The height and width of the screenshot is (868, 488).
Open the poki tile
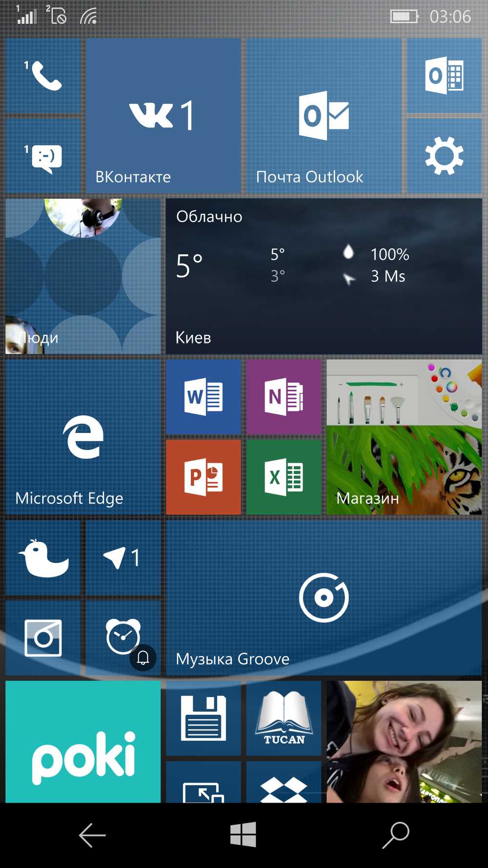pyautogui.click(x=83, y=742)
